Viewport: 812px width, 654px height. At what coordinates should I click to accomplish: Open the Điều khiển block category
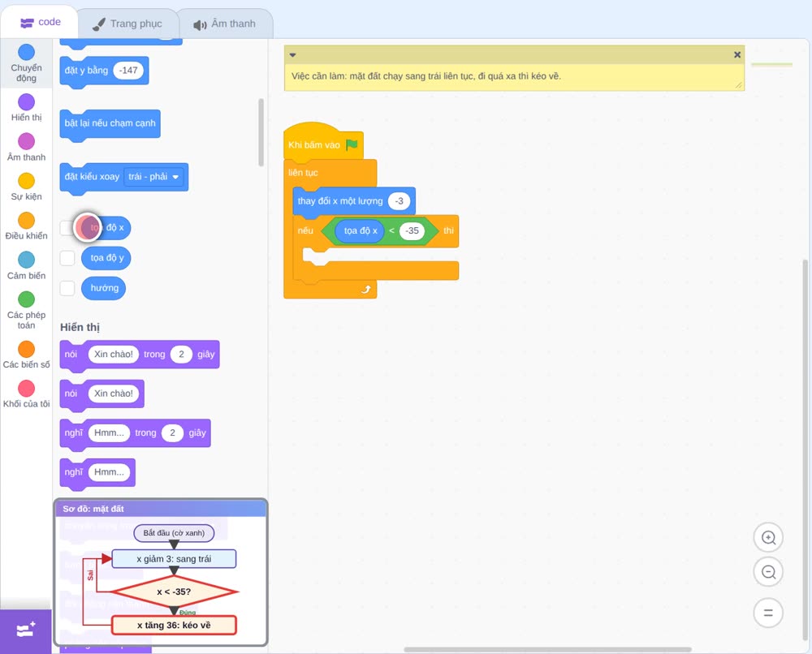click(27, 226)
